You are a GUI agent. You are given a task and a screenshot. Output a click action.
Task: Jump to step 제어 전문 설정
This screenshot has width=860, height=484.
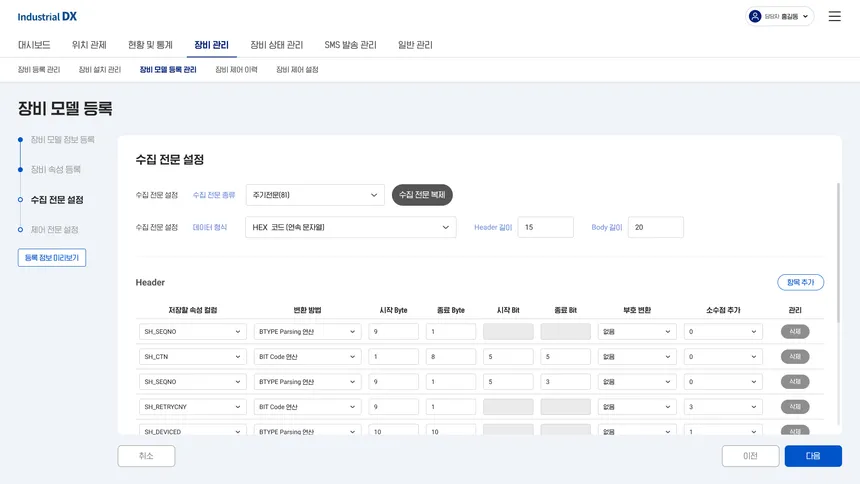tap(54, 229)
